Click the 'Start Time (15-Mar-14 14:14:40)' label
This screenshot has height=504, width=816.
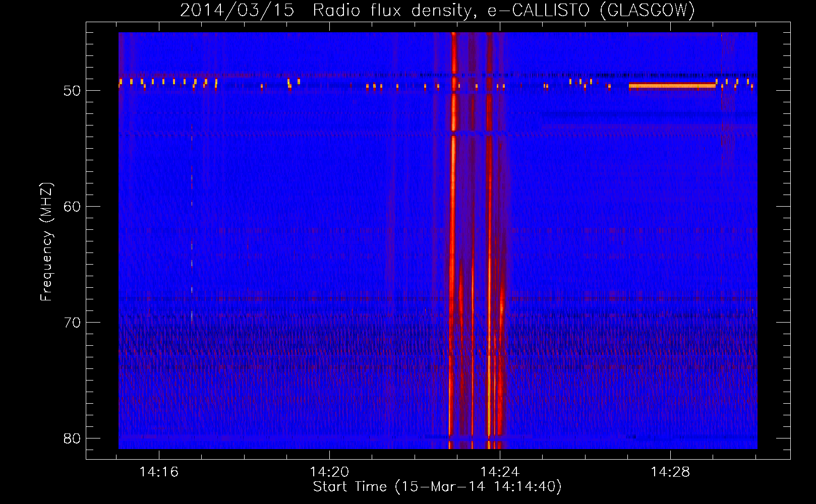tap(437, 487)
